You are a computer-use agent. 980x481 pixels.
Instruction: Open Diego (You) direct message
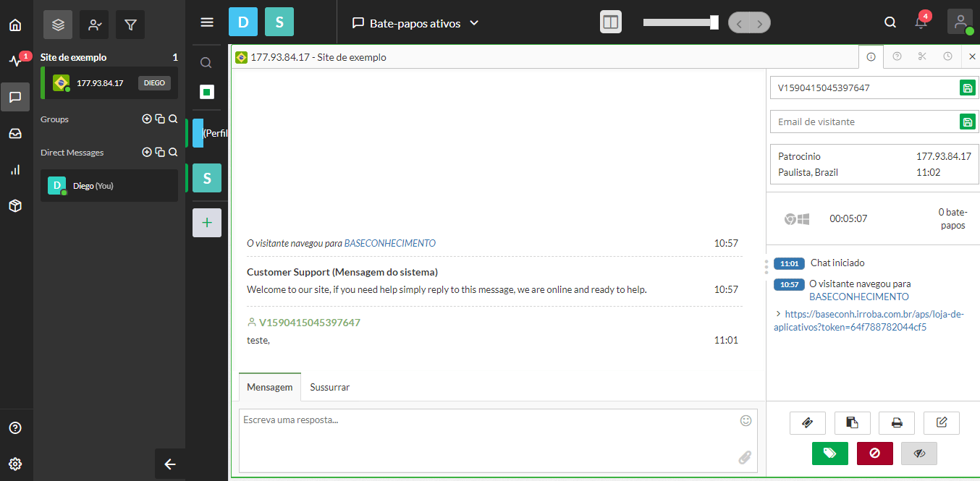pos(109,186)
